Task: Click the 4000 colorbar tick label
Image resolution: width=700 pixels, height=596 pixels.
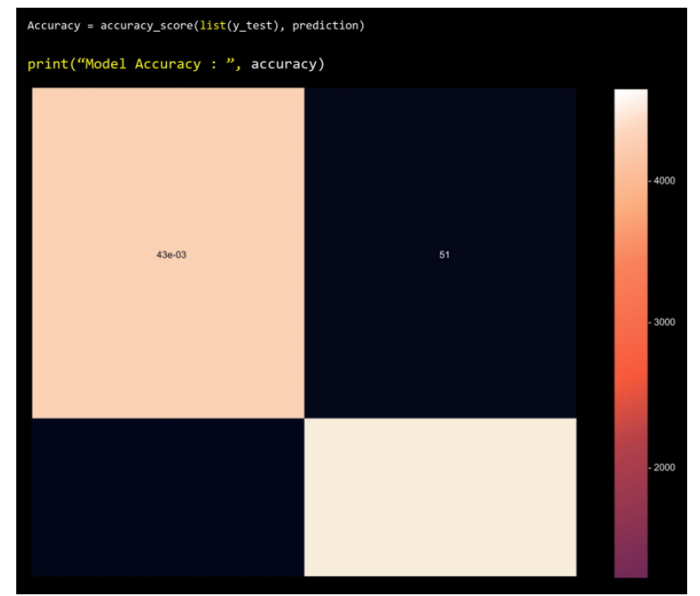Action: [x=664, y=180]
